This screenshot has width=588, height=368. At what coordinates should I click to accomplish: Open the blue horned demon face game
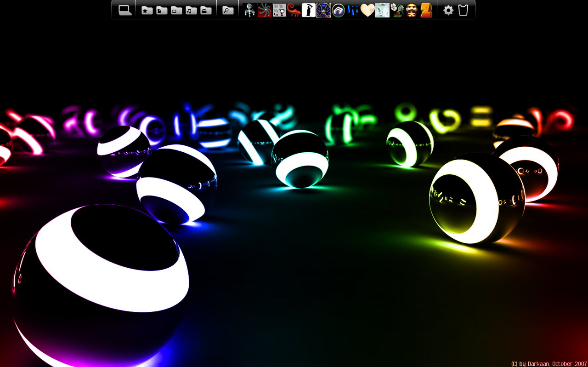click(323, 10)
